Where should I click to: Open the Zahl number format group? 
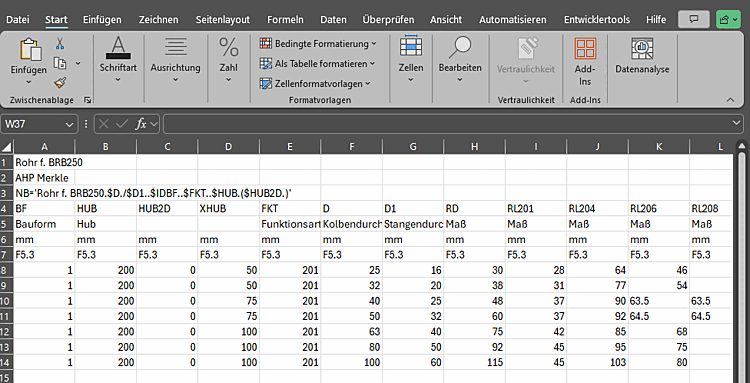pyautogui.click(x=229, y=59)
